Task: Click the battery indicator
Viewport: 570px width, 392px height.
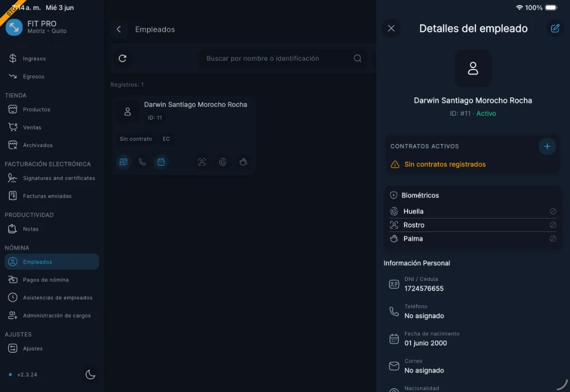Action: click(551, 8)
